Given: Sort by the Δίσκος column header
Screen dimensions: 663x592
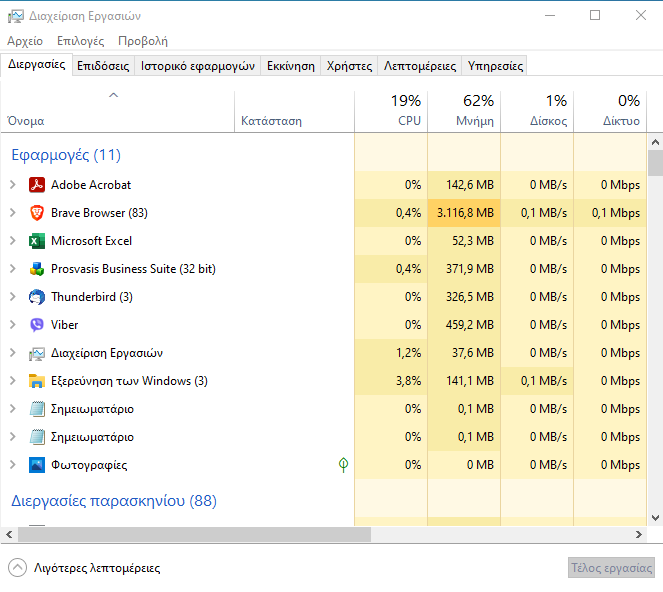Looking at the screenshot, I should point(537,112).
